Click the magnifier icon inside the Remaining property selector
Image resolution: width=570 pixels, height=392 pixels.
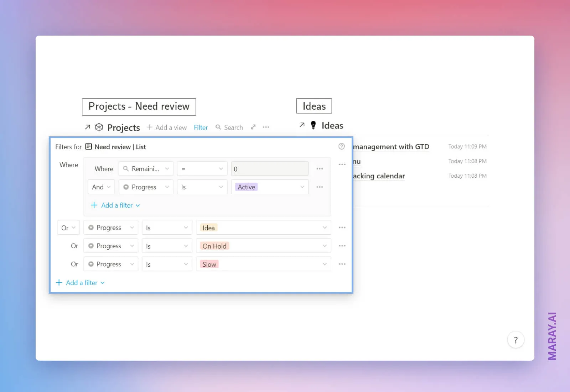point(125,168)
